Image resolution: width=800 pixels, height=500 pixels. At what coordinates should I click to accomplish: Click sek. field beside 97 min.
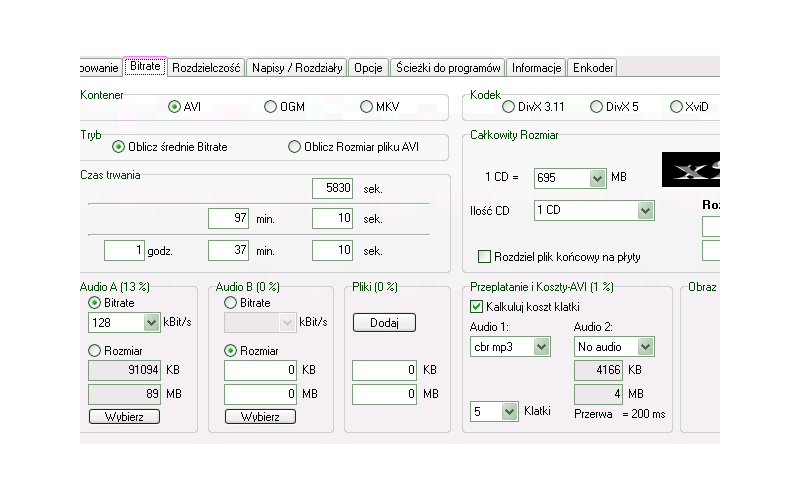[332, 218]
